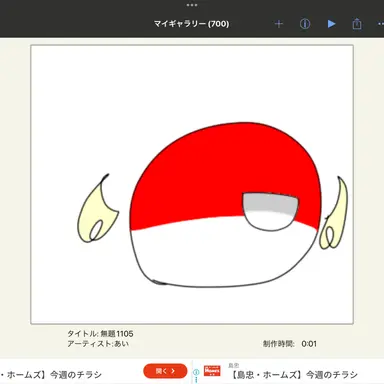This screenshot has width=384, height=384.
Task: Tap the 制作時間 0:01 label
Action: click(290, 344)
